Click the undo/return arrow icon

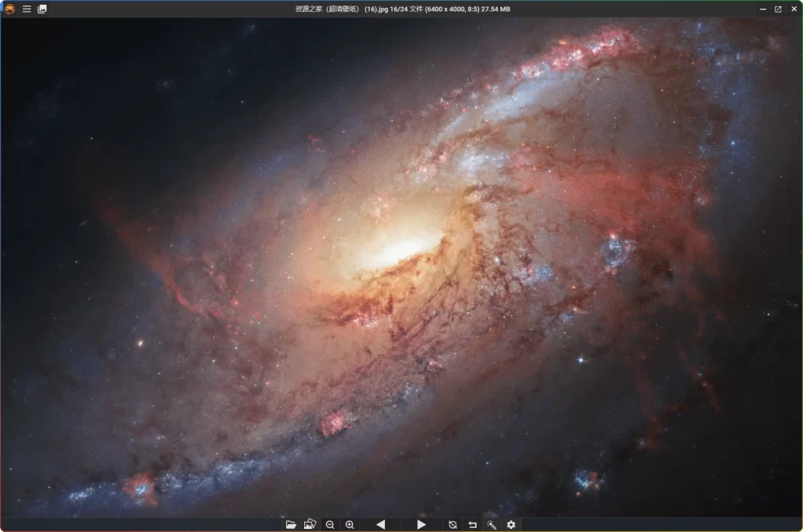(472, 524)
